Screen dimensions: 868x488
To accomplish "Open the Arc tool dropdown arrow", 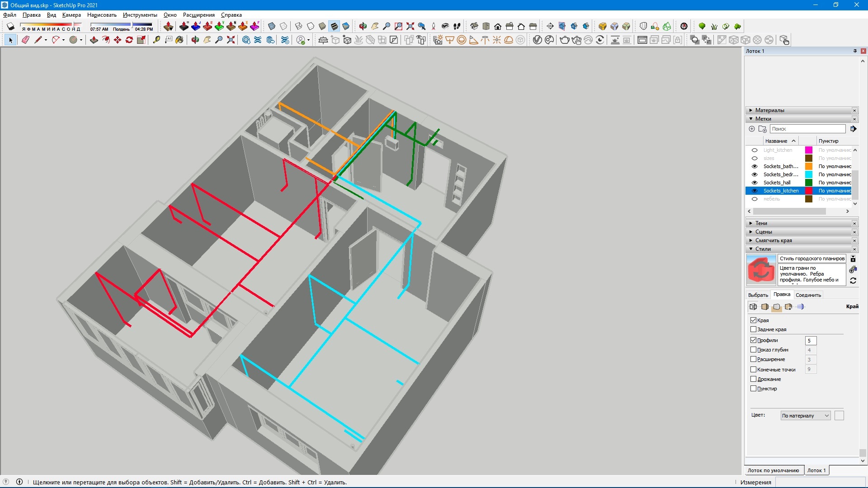I will pos(63,40).
